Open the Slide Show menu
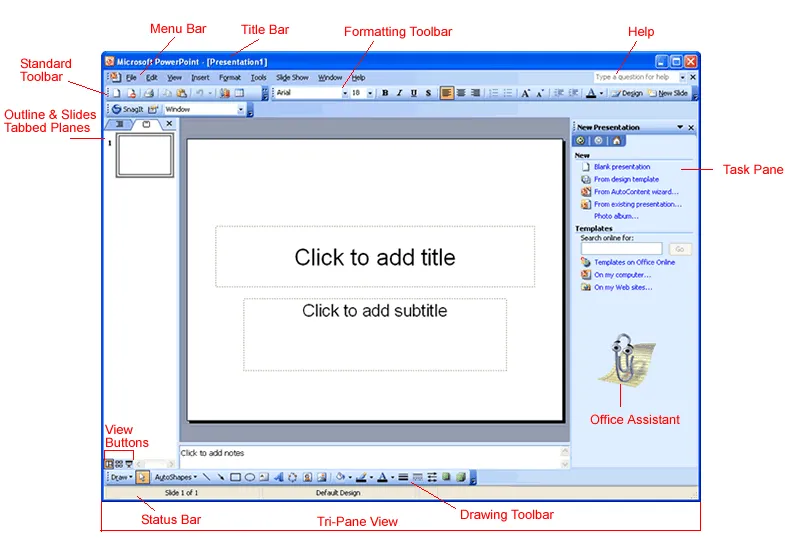Screen dimensions: 800x550 (292, 77)
